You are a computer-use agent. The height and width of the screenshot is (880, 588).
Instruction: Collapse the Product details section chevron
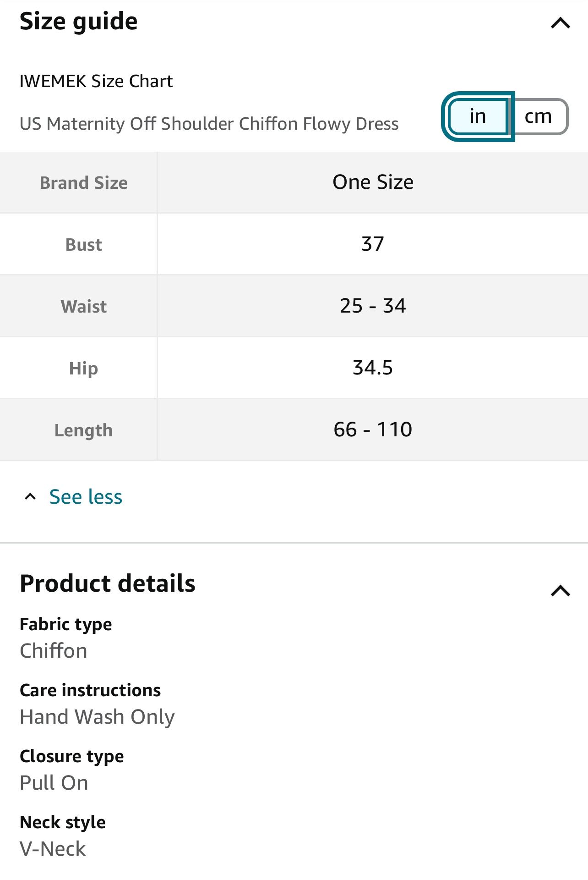tap(560, 590)
